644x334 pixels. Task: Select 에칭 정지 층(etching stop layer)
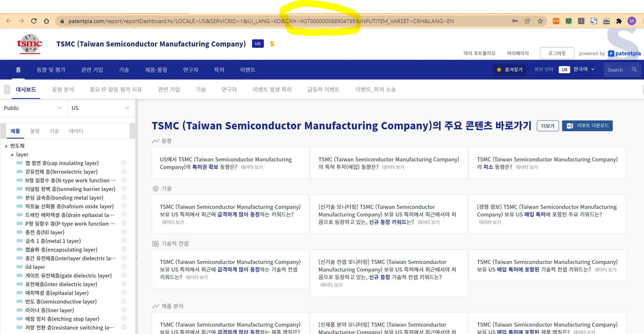(62, 319)
